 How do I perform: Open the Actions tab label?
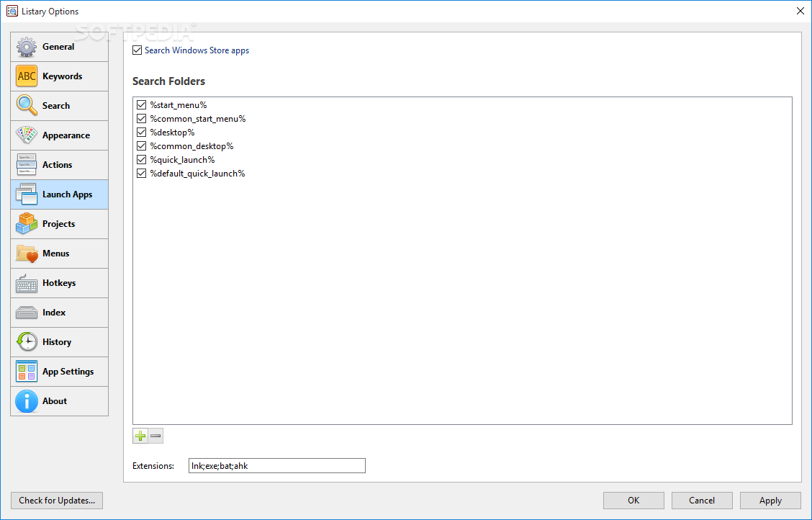(x=57, y=165)
